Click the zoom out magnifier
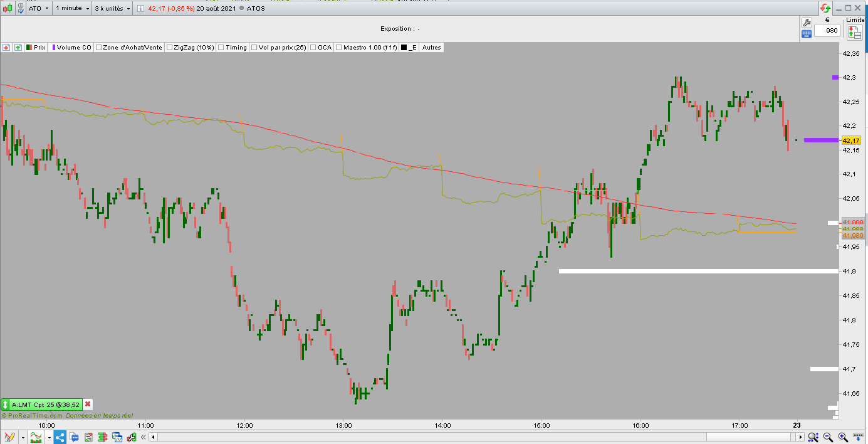The height and width of the screenshot is (444, 868). point(828,437)
